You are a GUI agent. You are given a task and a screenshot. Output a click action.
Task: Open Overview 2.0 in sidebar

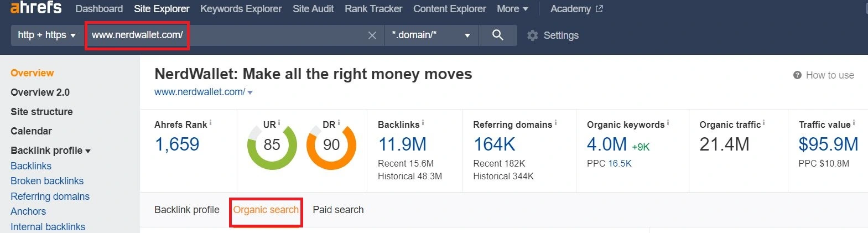pyautogui.click(x=40, y=92)
